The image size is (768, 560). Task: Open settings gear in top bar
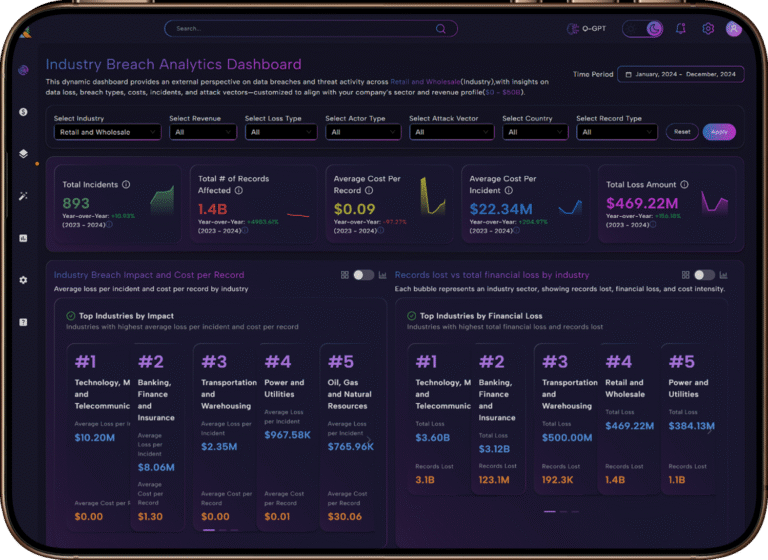coord(708,29)
